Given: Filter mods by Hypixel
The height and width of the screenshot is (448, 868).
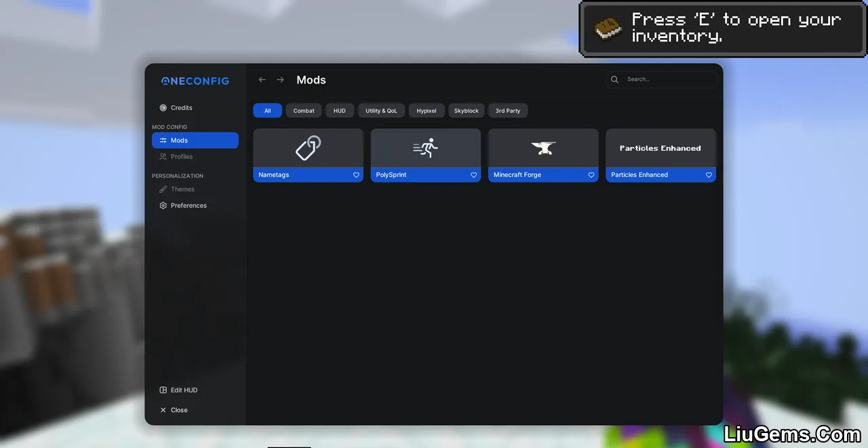Looking at the screenshot, I should (427, 111).
